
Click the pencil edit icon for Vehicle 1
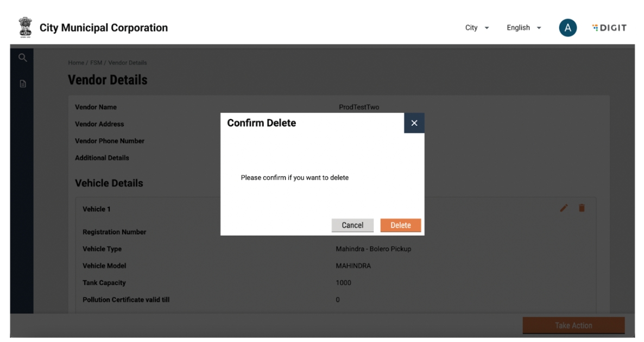tap(564, 208)
